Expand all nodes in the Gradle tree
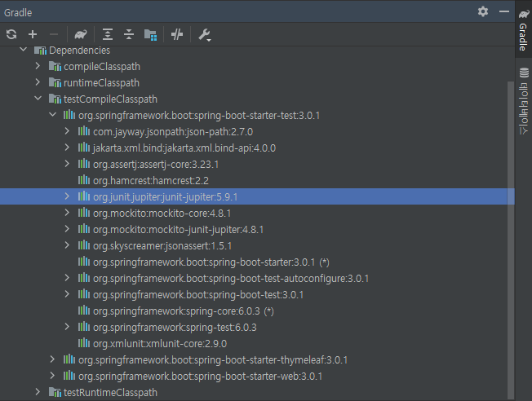 point(108,34)
